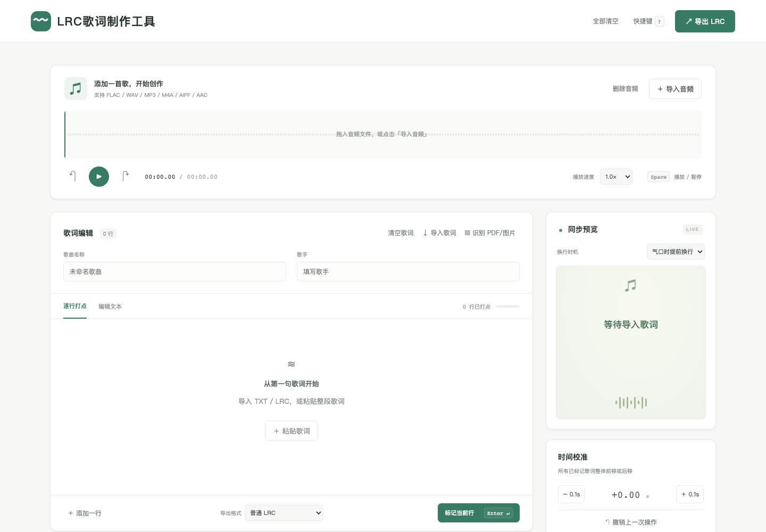Click the forward arrow right of play
Screen dimensions: 766x532
pos(125,176)
